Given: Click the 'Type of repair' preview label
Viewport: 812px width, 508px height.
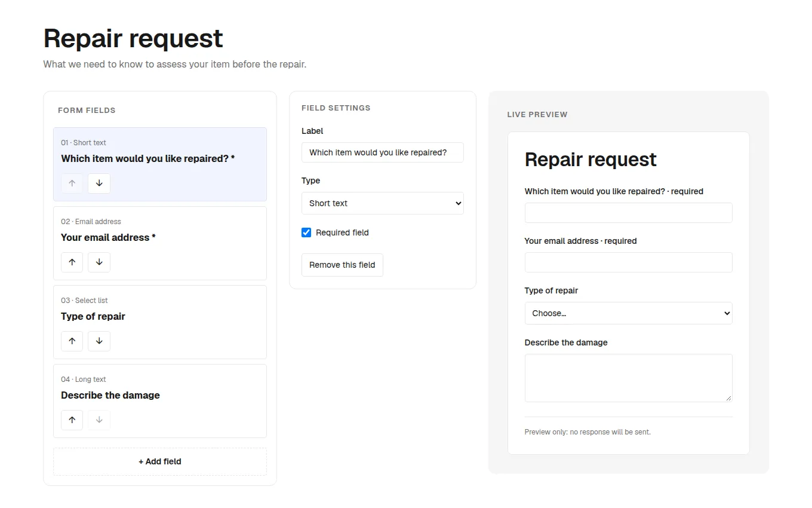Looking at the screenshot, I should tap(551, 290).
